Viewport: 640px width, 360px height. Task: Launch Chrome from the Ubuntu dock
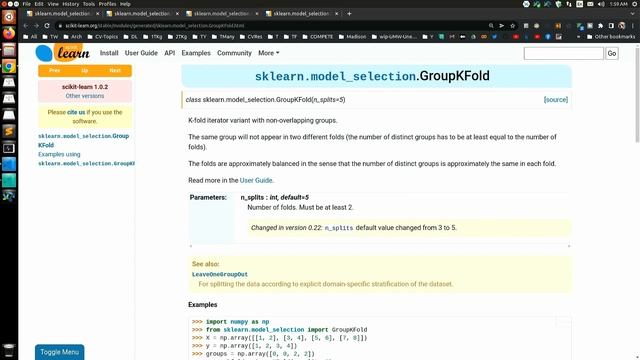(9, 66)
